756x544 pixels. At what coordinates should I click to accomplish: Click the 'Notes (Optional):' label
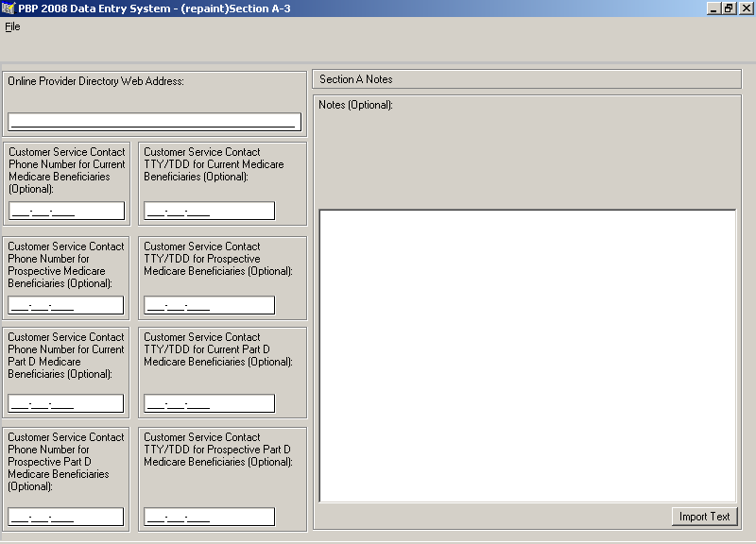[x=356, y=105]
